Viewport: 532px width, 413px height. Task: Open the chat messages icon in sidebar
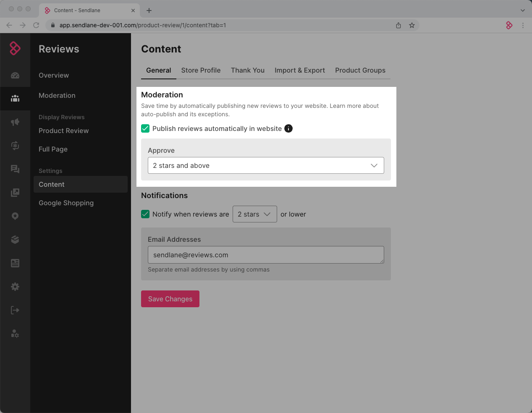point(15,169)
